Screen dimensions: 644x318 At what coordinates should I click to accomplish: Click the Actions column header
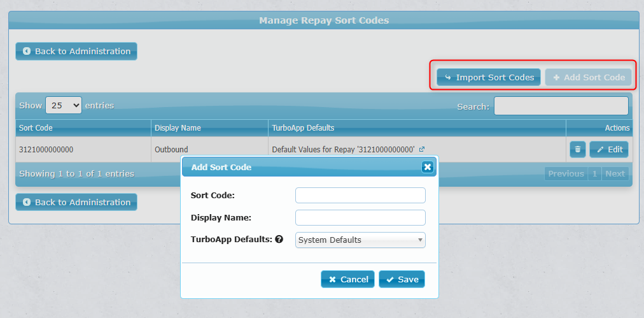pos(599,128)
